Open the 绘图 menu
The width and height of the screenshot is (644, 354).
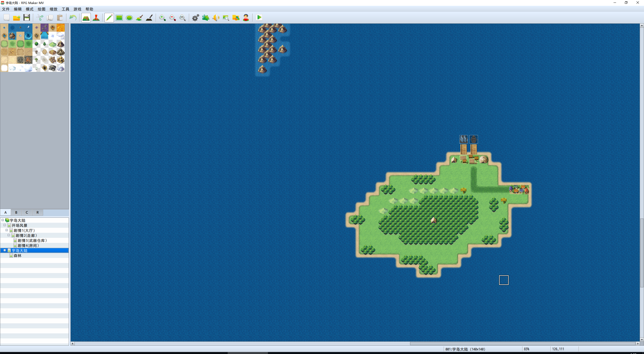click(42, 9)
